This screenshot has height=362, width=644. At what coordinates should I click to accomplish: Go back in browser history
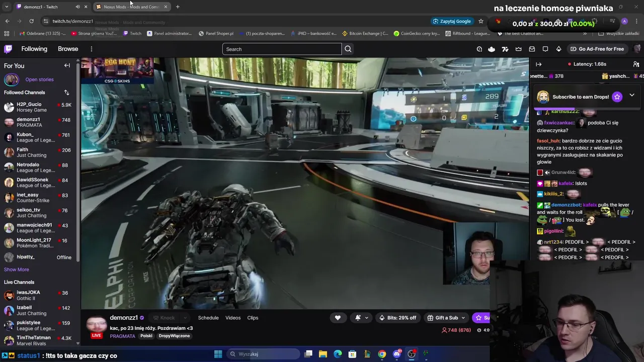[7, 21]
